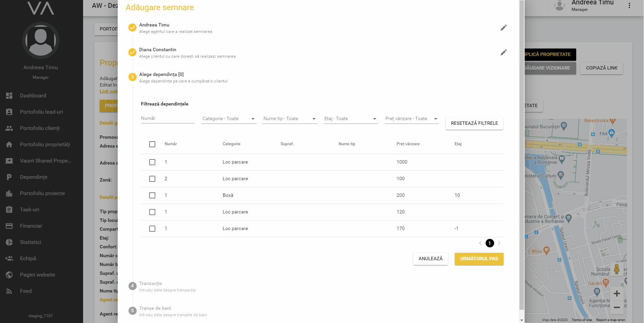Screen dimensions: 644x323
Task: Tick the checkbox for Loc parcare priced 1000
Action: [152, 162]
